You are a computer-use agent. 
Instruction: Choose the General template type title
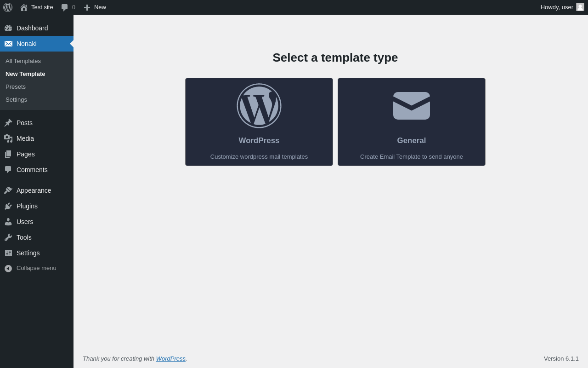pos(412,141)
